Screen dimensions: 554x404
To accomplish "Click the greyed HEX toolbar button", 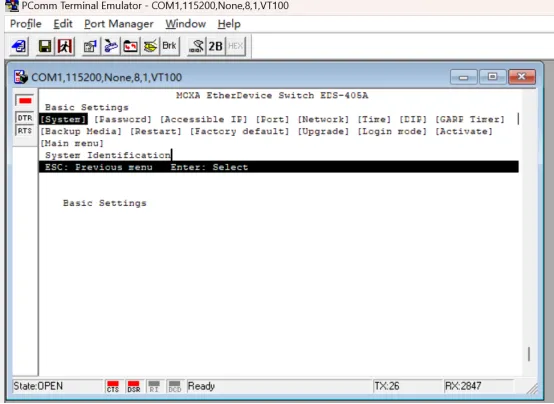I will [235, 46].
